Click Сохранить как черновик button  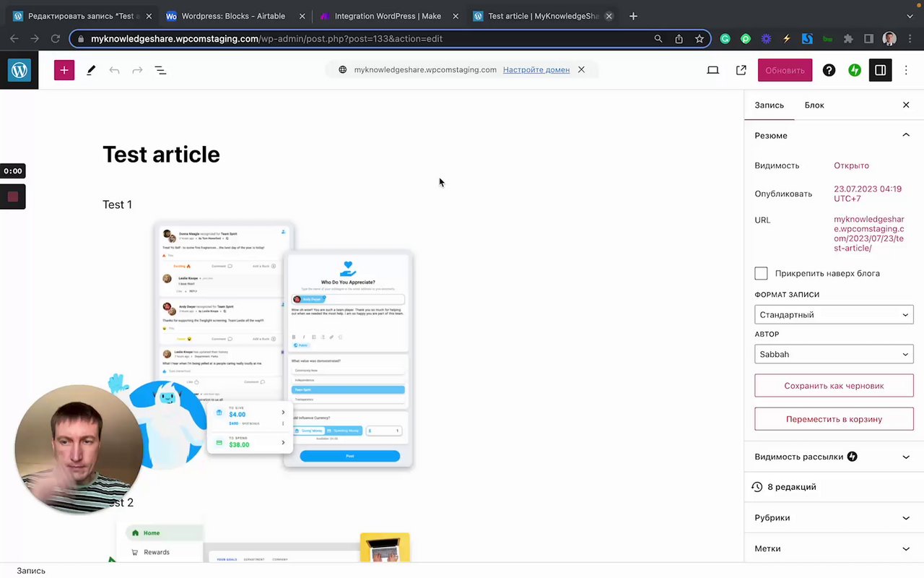tap(834, 386)
